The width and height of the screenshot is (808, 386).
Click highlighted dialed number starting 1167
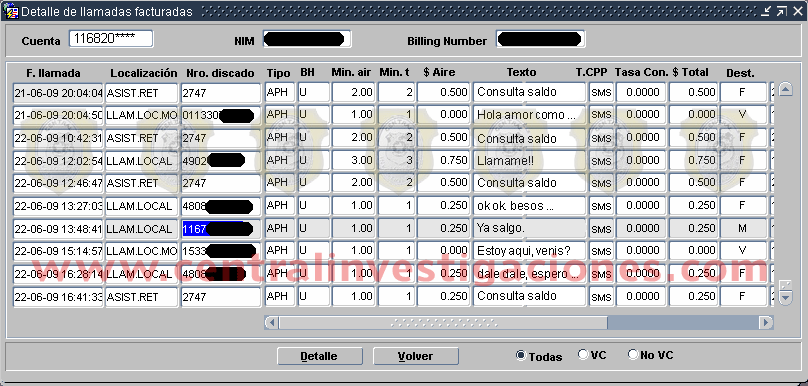pos(221,229)
